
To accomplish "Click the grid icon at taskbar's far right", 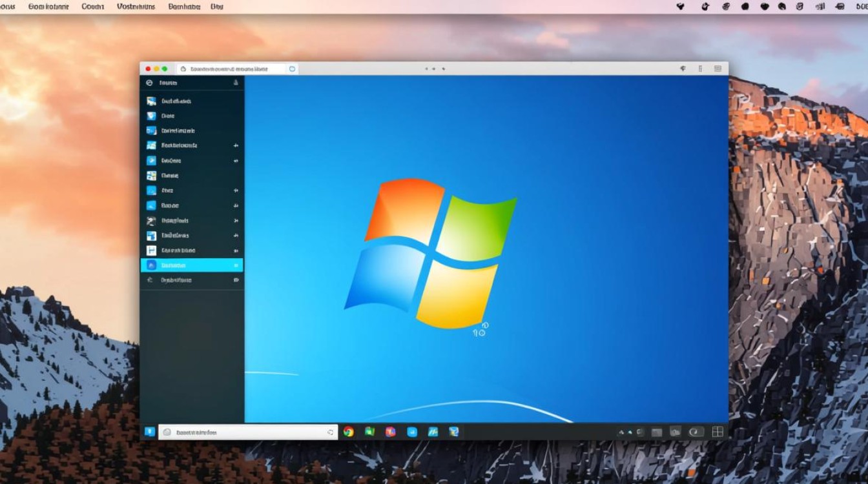I will (718, 432).
